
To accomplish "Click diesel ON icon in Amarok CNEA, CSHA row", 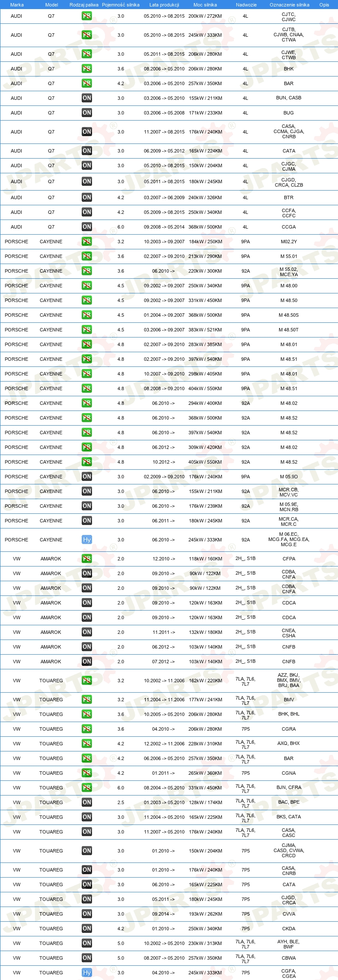I will [87, 632].
